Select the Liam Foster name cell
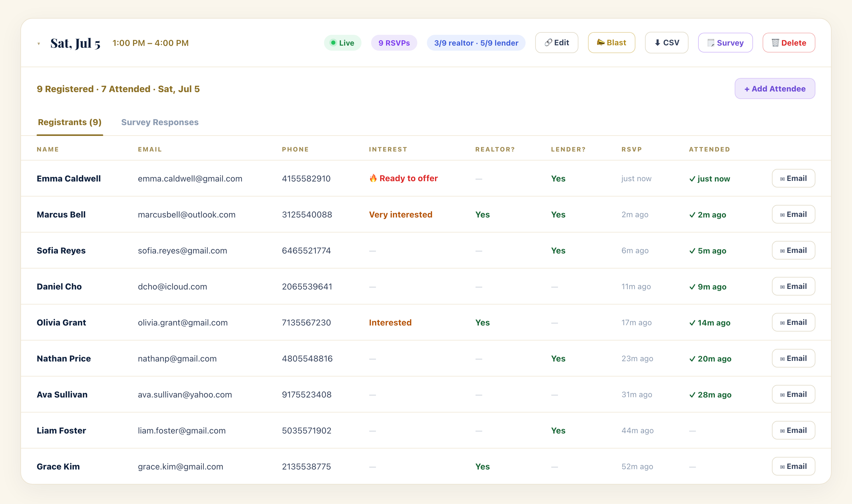 [61, 430]
